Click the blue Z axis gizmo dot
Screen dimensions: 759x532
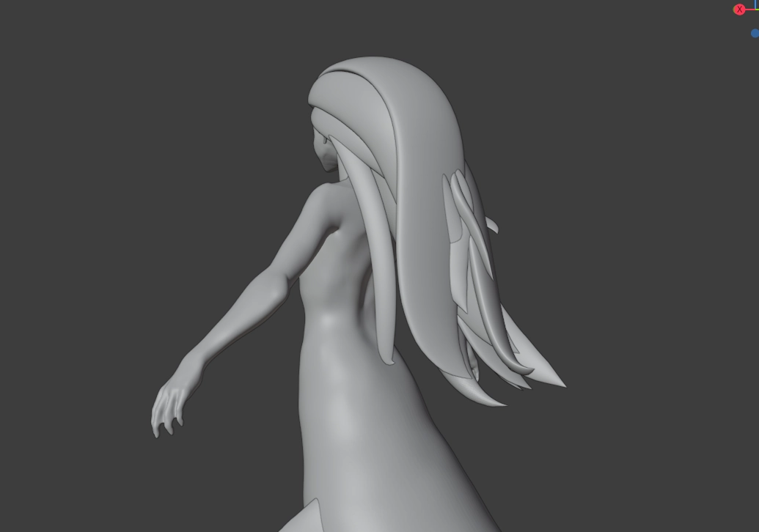[x=755, y=33]
